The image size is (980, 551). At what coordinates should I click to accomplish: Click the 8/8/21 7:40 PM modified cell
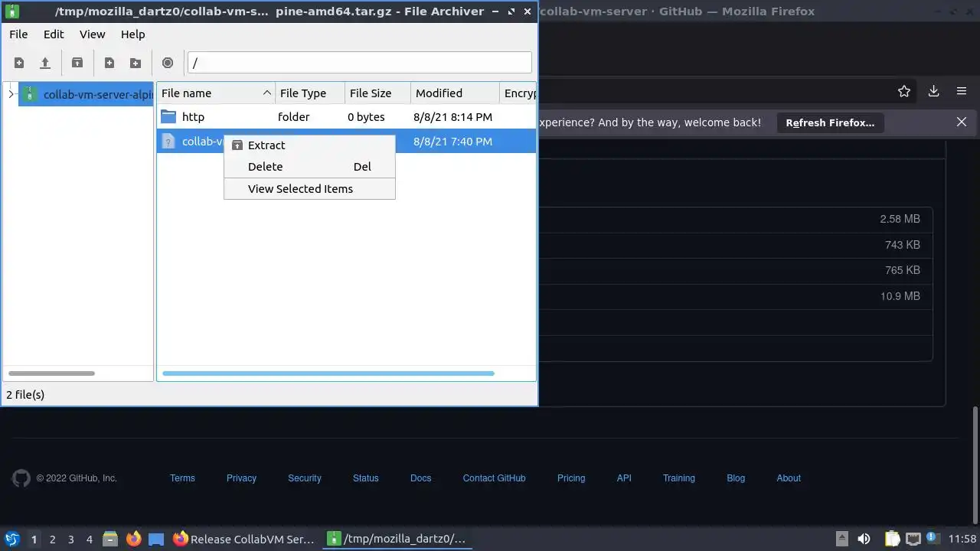452,142
